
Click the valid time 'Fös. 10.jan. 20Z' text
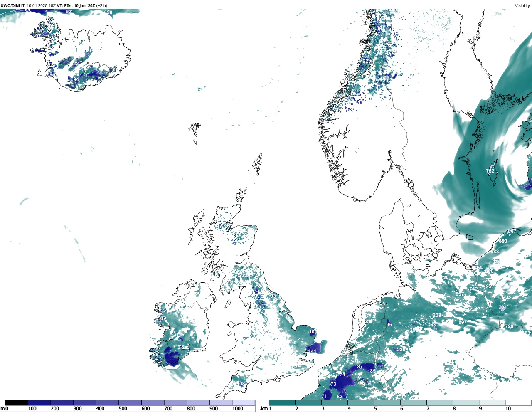click(x=79, y=5)
